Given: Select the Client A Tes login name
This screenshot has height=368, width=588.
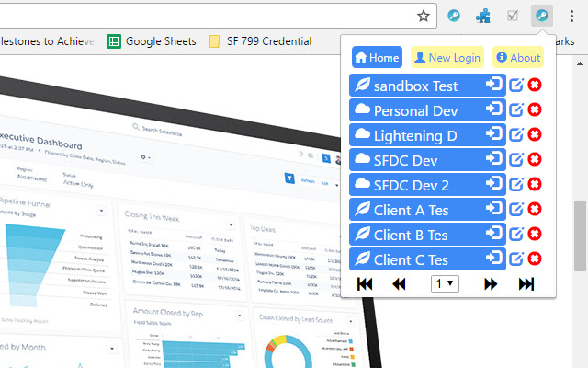Looking at the screenshot, I should pyautogui.click(x=411, y=211).
